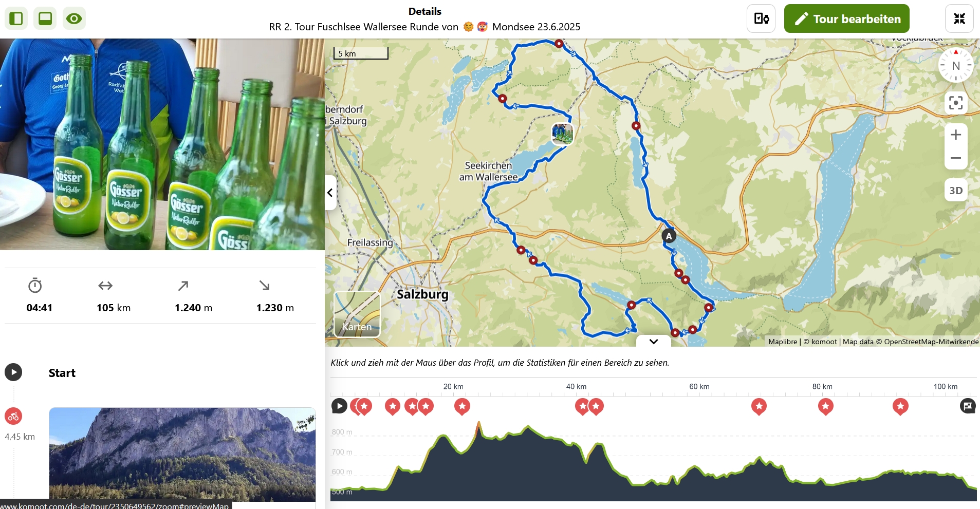The image size is (980, 509).
Task: Toggle the bottom elevation panel layout
Action: click(45, 19)
